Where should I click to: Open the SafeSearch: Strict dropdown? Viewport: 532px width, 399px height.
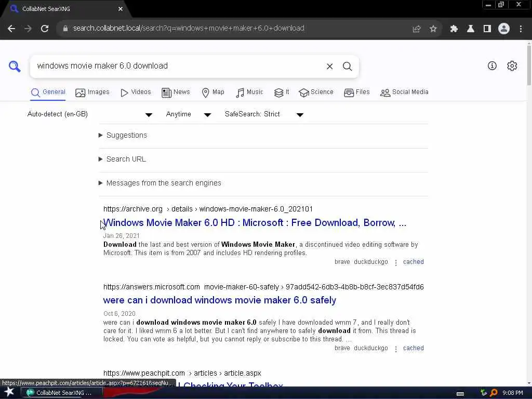[x=263, y=114]
